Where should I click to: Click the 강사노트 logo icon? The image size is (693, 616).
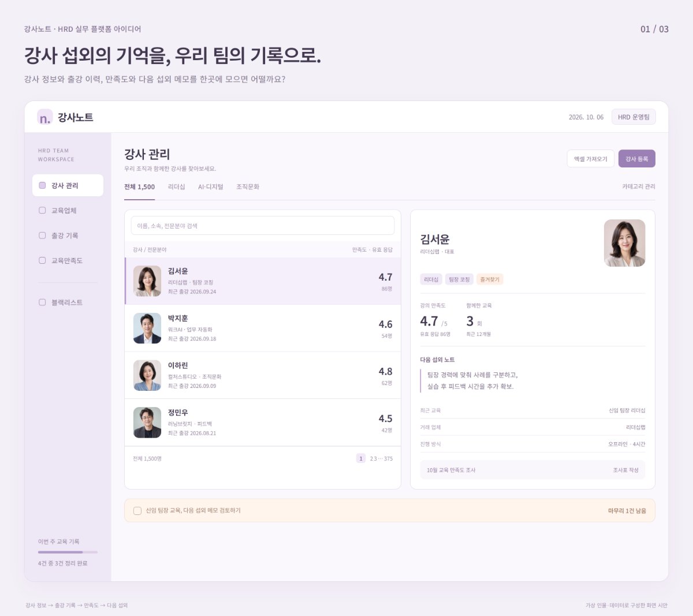click(x=44, y=117)
